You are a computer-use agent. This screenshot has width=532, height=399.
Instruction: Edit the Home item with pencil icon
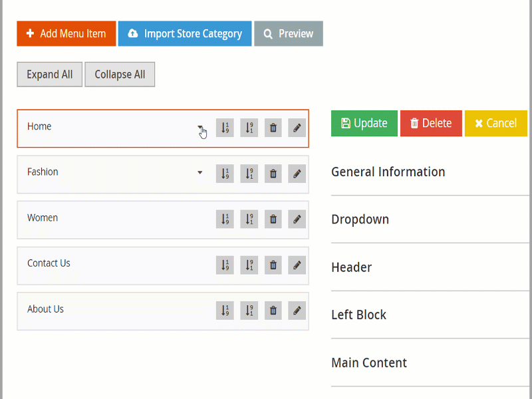tap(297, 128)
